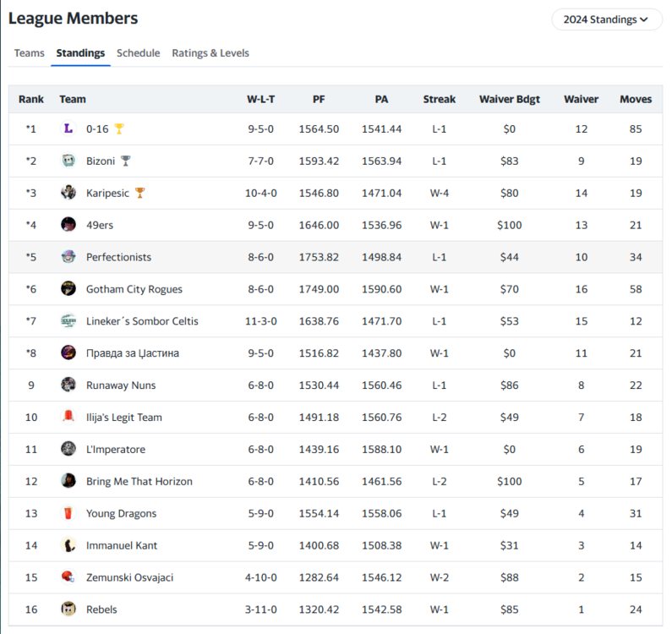
Task: Click the PF column header
Action: 319,99
